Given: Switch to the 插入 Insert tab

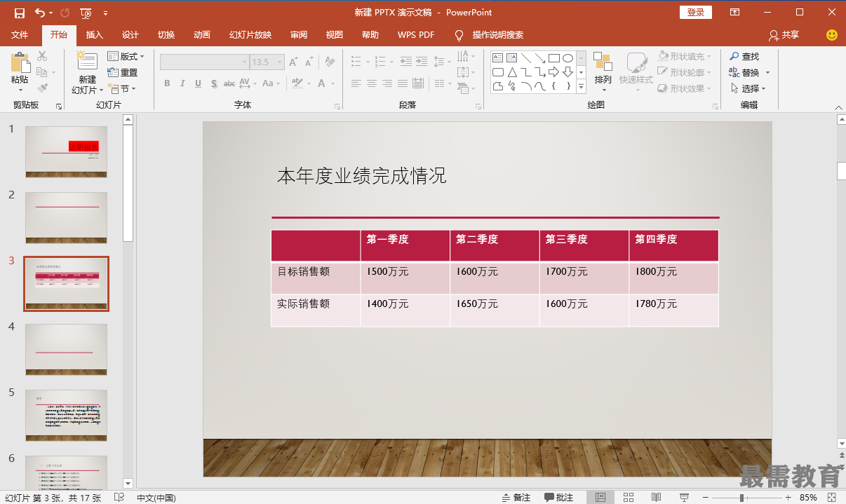Looking at the screenshot, I should 94,35.
